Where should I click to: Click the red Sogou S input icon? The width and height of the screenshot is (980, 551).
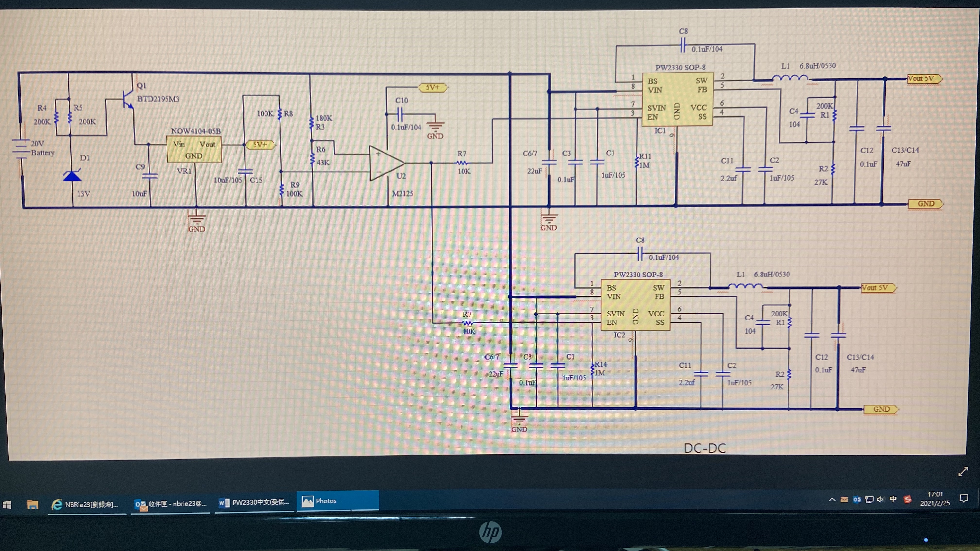[x=908, y=499]
